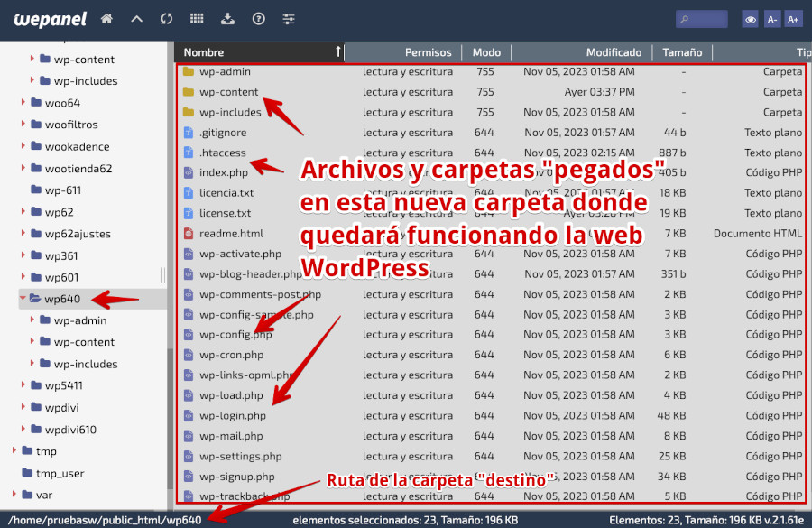The width and height of the screenshot is (812, 528).
Task: Open help question mark icon
Action: click(x=258, y=19)
